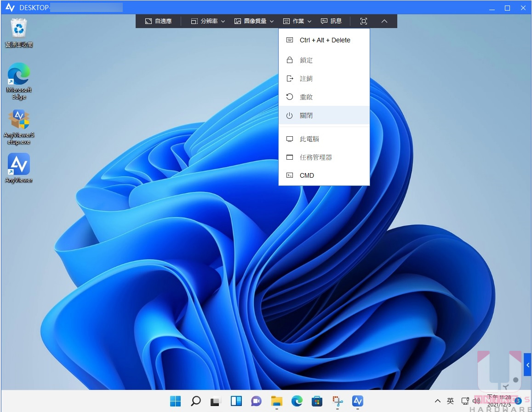Open taskbar Search magnifier
The image size is (532, 412).
click(195, 401)
